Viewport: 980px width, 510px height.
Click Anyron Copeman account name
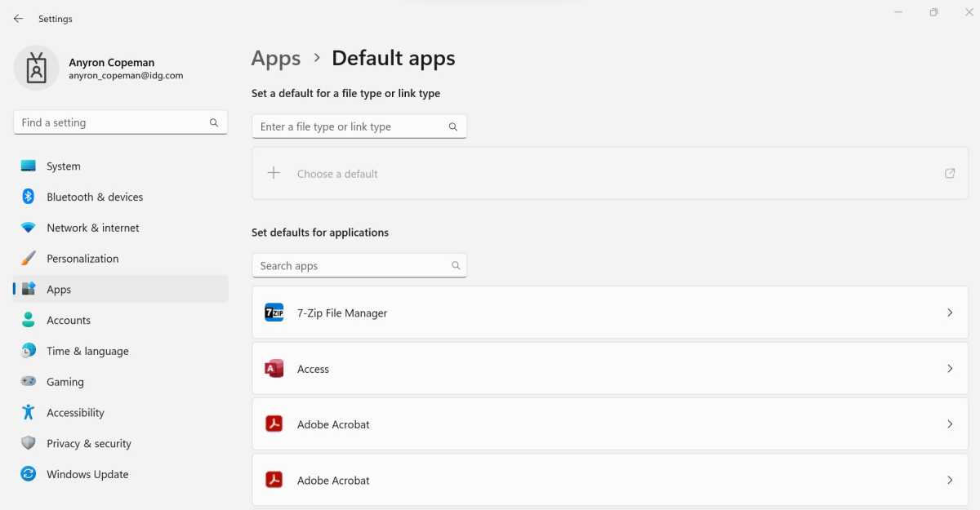point(112,62)
